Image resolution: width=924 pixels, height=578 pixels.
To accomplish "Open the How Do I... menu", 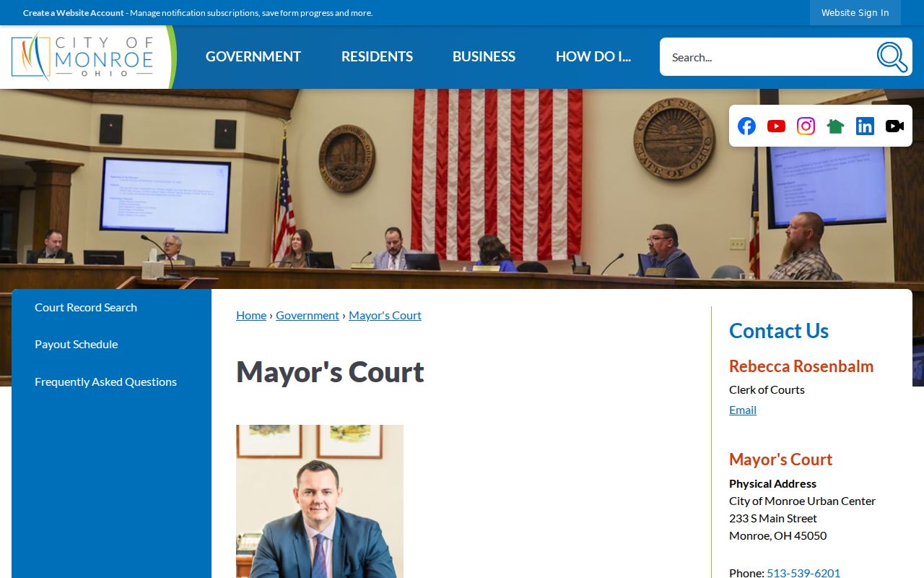I will [593, 56].
